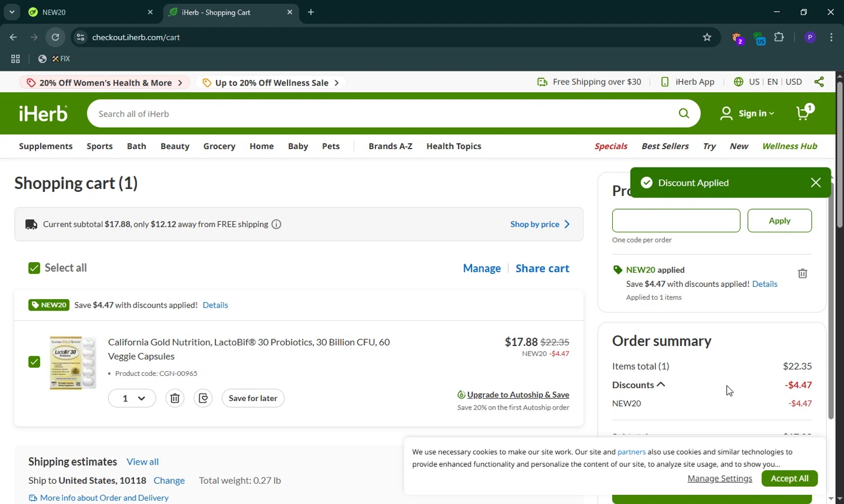Click Share cart

coord(542,268)
